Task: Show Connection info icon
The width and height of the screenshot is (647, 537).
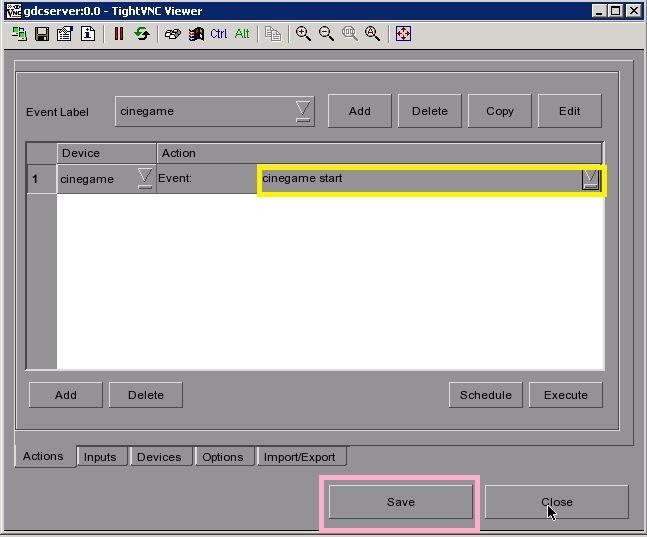Action: click(x=88, y=33)
